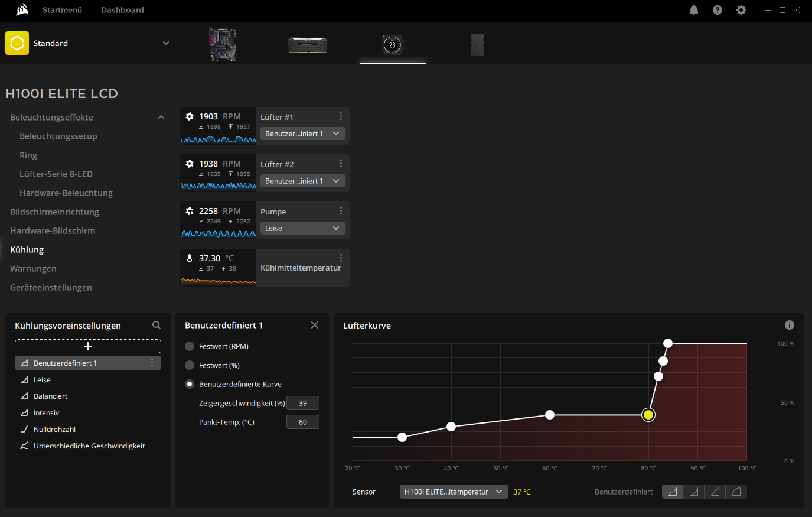Select the Festwert (%) radio button

click(x=190, y=365)
